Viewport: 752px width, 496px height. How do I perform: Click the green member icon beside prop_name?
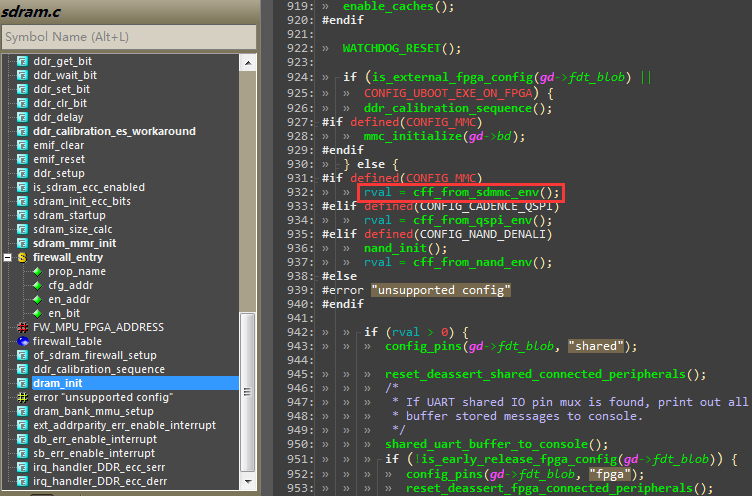[x=38, y=271]
